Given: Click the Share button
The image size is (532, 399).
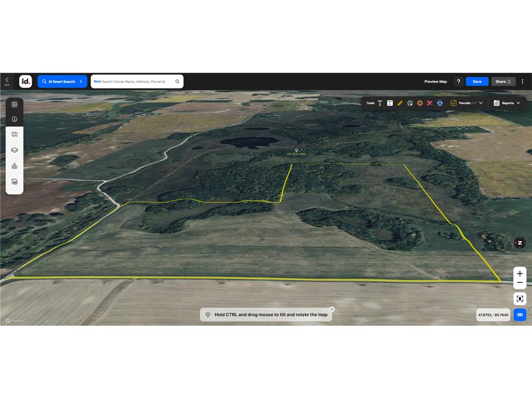Looking at the screenshot, I should click(x=503, y=82).
